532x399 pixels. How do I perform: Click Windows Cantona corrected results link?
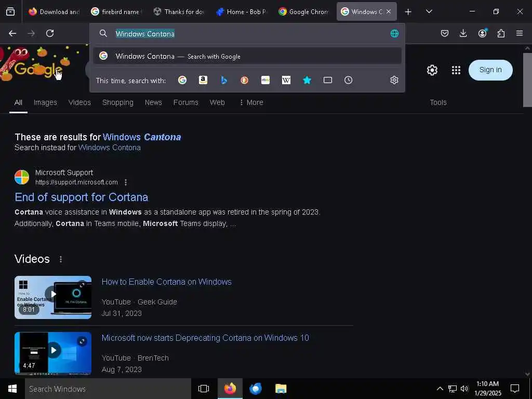coord(142,137)
